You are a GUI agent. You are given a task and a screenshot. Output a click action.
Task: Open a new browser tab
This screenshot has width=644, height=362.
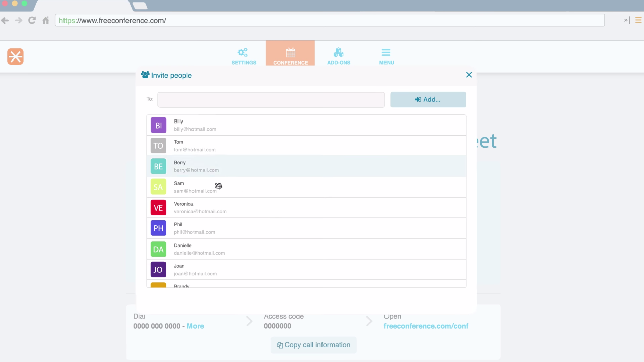coord(140,6)
